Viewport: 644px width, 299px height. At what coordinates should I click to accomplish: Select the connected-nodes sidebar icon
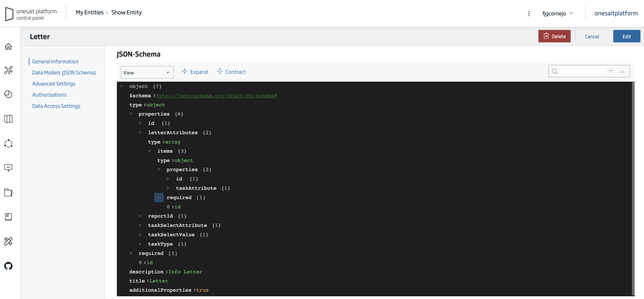[x=8, y=143]
